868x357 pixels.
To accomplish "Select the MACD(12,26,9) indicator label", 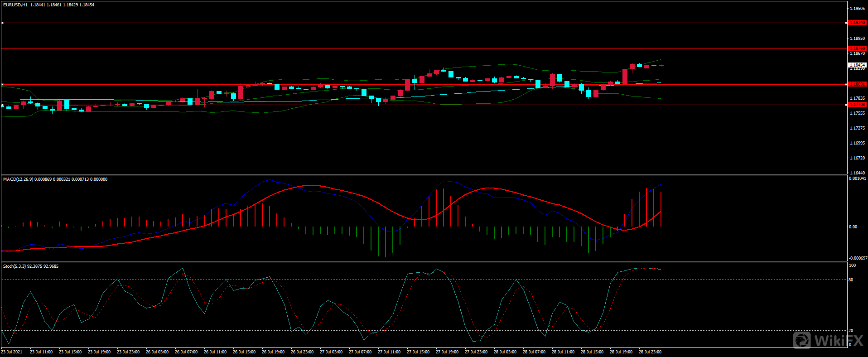I will click(18, 179).
